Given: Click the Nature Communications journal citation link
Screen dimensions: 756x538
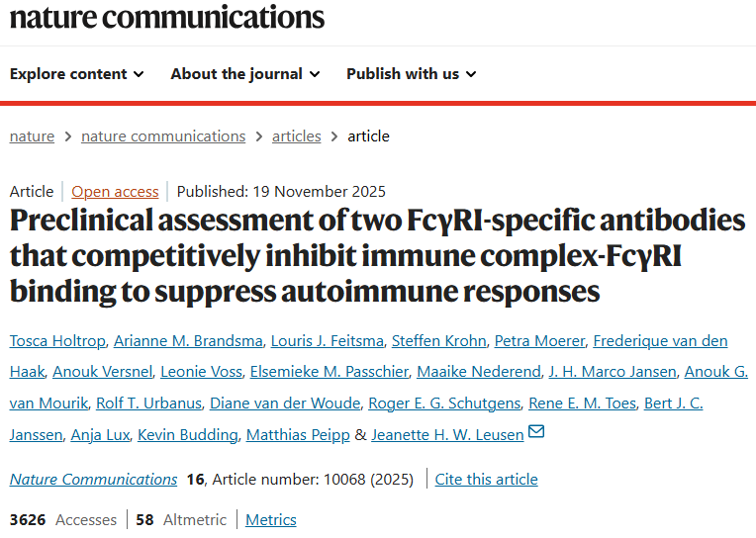Looking at the screenshot, I should (x=93, y=480).
